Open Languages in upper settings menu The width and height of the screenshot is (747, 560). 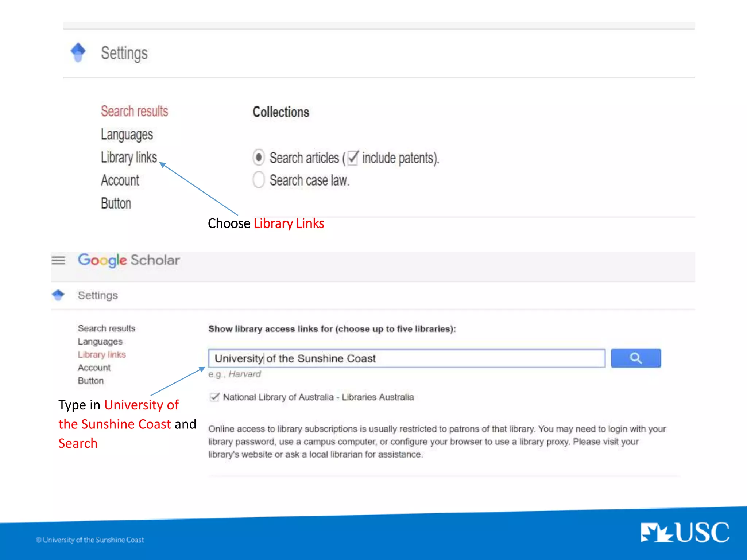[x=127, y=135]
